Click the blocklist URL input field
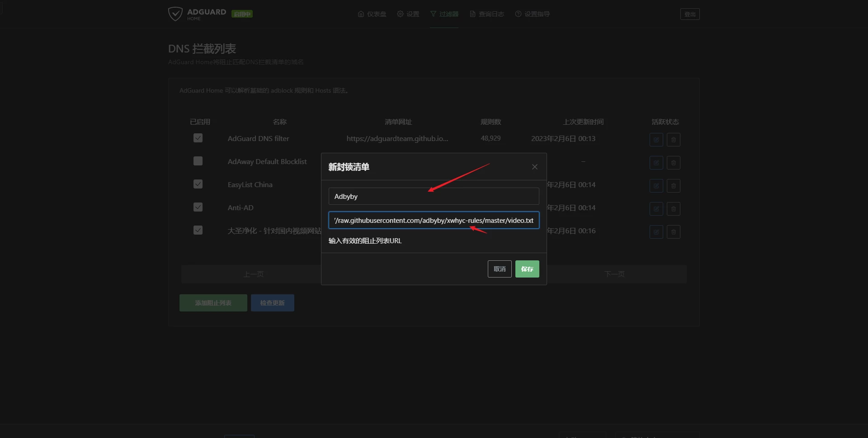This screenshot has height=438, width=868. click(434, 220)
